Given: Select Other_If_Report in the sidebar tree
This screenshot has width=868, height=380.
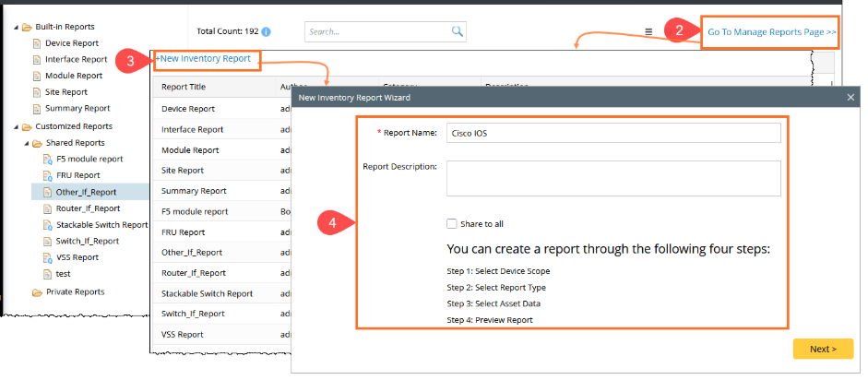Looking at the screenshot, I should 86,192.
